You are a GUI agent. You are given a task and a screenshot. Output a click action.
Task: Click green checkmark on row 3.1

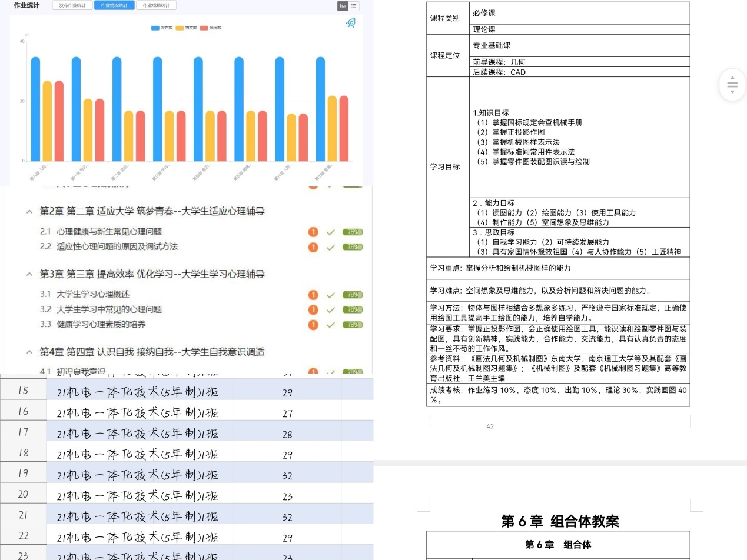pyautogui.click(x=330, y=295)
